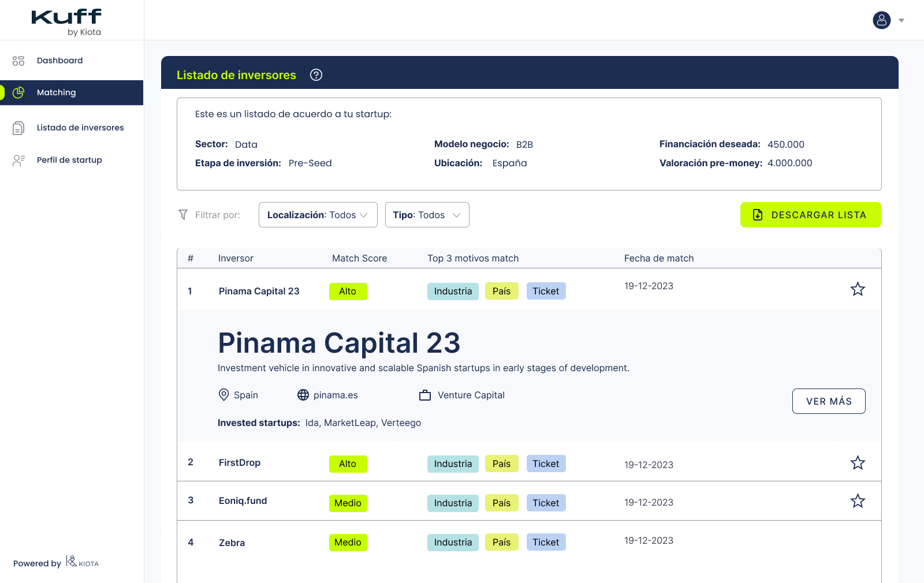Open the Localización filter dropdown
The image size is (924, 583).
click(318, 215)
